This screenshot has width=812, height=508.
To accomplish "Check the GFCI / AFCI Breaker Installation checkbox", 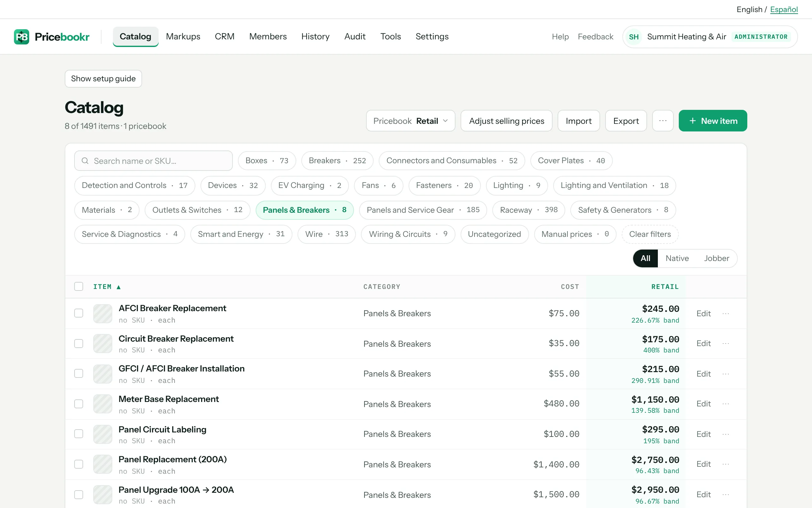I will click(79, 373).
